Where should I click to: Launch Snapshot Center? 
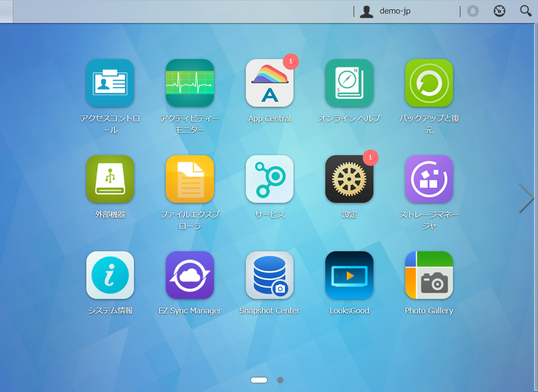coord(270,275)
